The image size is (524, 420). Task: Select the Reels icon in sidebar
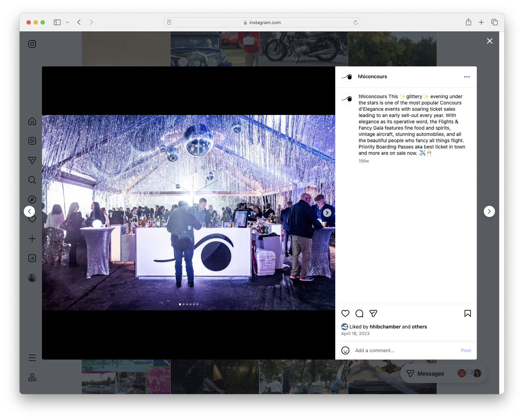32,141
